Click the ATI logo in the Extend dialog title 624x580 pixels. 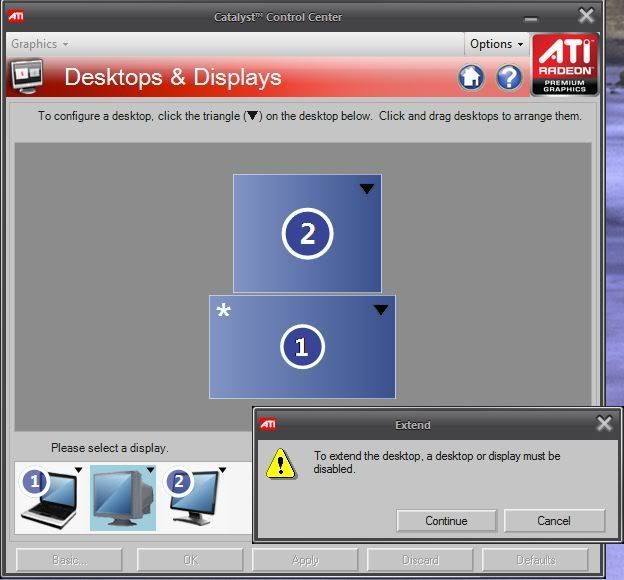tap(267, 424)
